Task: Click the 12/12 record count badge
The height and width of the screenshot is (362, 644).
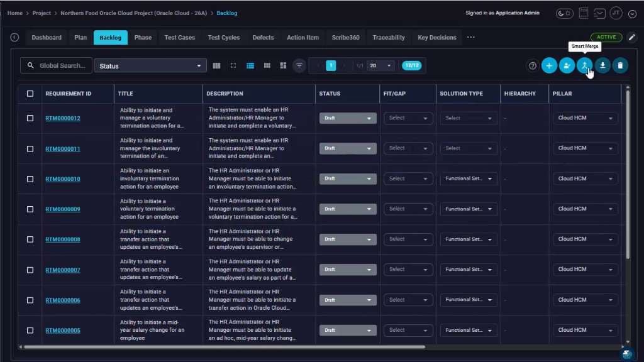Action: click(x=411, y=65)
